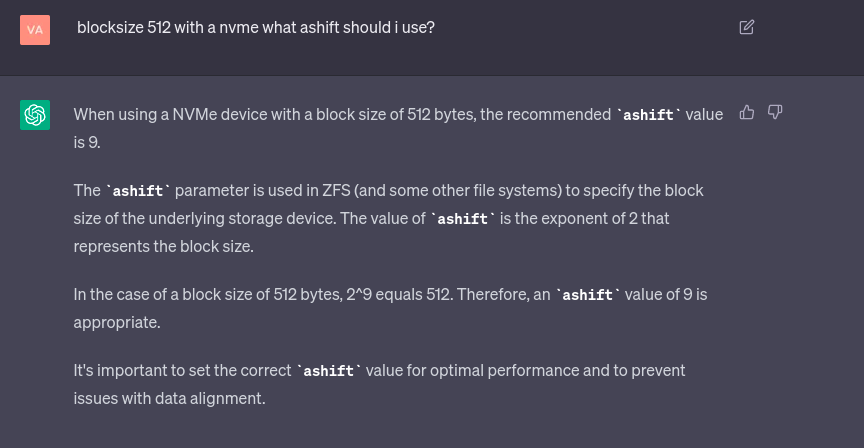864x448 pixels.
Task: Click the line "represents the block size."
Action: (163, 246)
